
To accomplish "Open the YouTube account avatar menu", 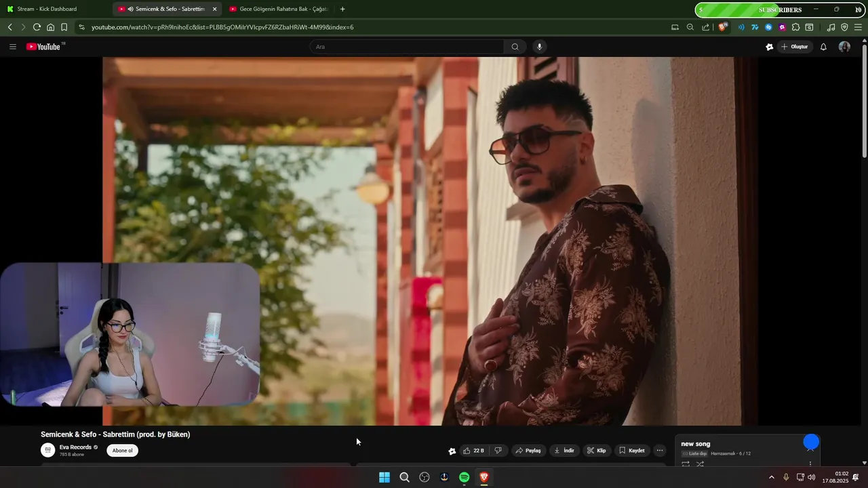I will point(844,47).
